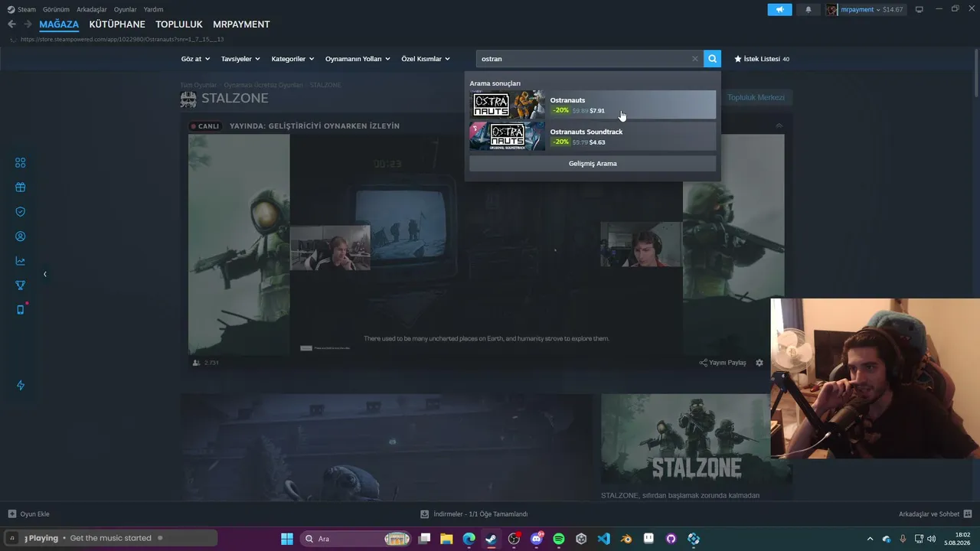Open the mobile phone icon in sidebar
The image size is (980, 551).
tap(21, 310)
